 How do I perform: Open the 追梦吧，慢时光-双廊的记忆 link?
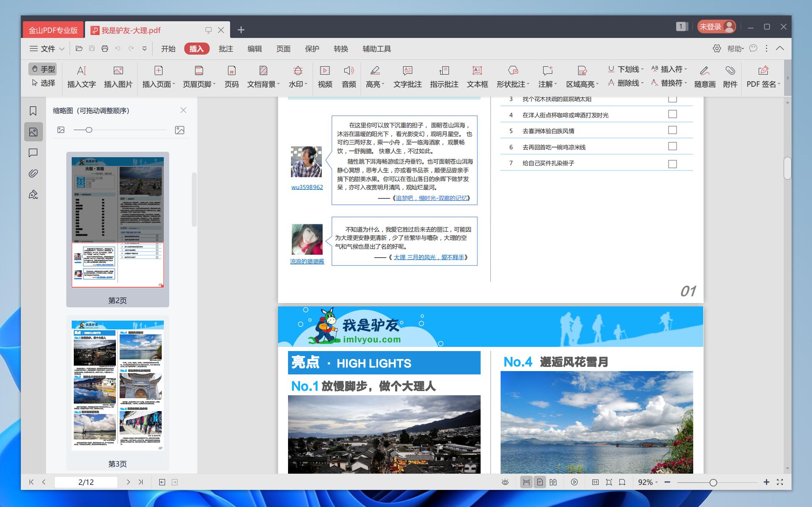pyautogui.click(x=431, y=198)
